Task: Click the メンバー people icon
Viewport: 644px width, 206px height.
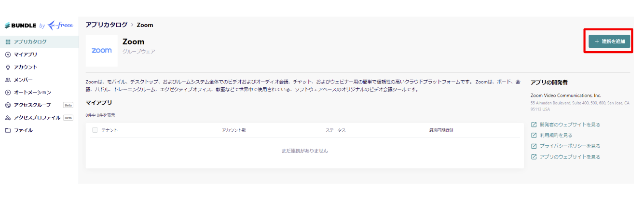Action: [8, 80]
